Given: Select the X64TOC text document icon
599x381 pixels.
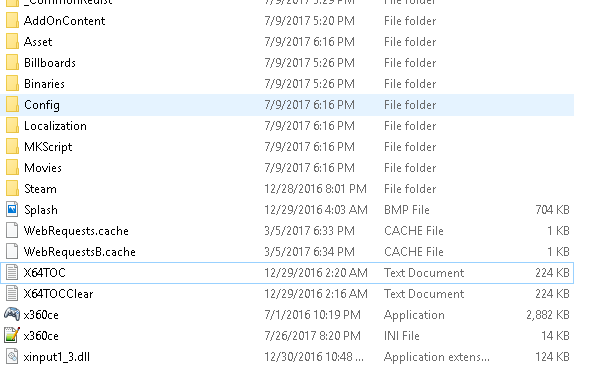Looking at the screenshot, I should (12, 272).
